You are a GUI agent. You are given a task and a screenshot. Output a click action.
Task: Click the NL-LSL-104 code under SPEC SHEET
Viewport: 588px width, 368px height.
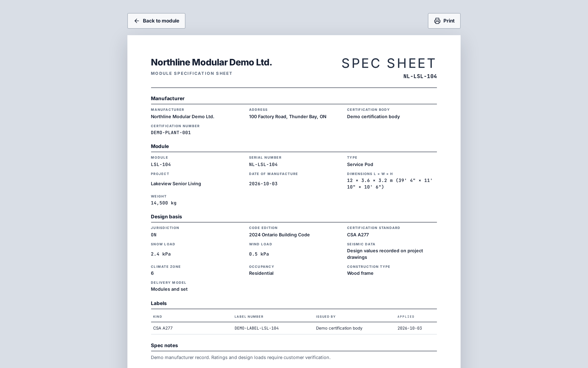420,76
